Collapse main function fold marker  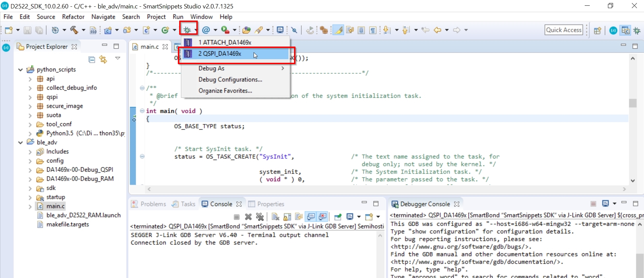(142, 111)
